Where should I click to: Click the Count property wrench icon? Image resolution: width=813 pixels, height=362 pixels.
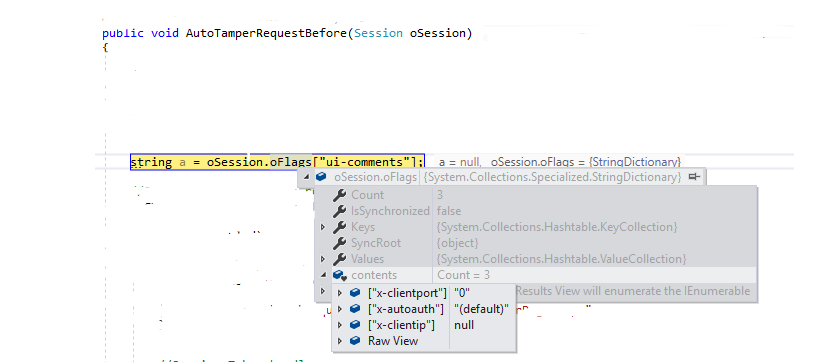pos(339,195)
